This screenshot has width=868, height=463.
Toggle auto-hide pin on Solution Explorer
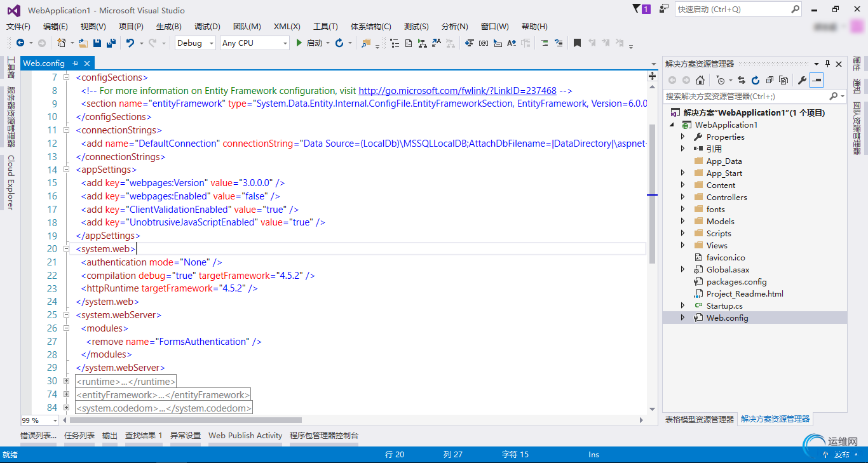(x=828, y=64)
